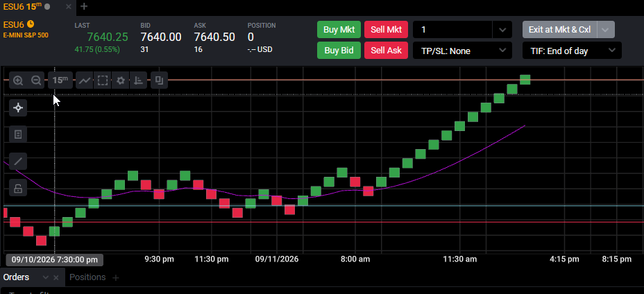Add a panel tab next to Positions
The image size is (644, 294).
[x=116, y=278]
